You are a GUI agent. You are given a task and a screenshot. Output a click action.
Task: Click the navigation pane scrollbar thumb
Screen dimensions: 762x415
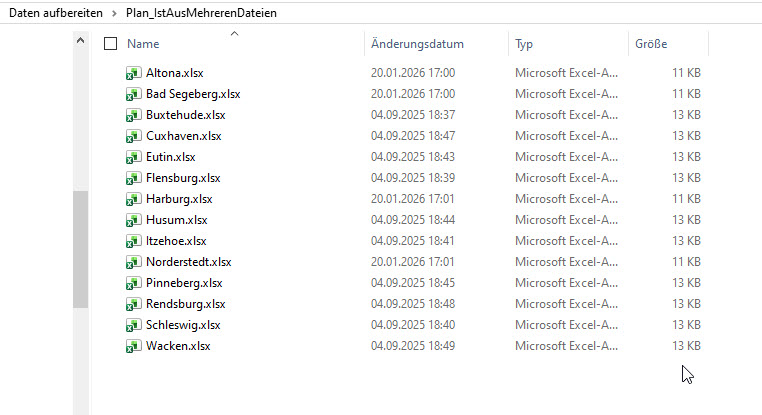(x=80, y=252)
